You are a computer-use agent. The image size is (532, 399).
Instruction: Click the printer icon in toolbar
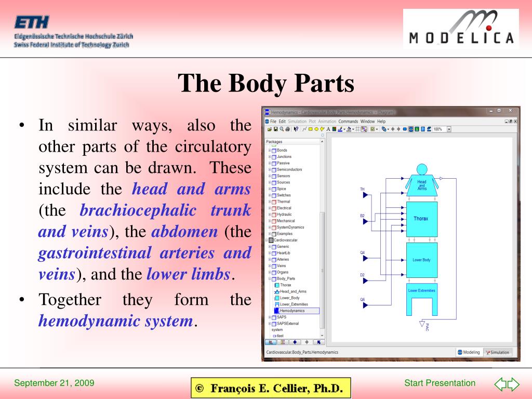pyautogui.click(x=288, y=129)
